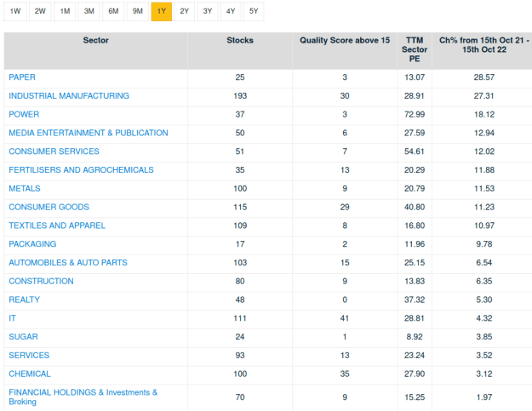532x411 pixels.
Task: Click IT's quality score 41
Action: tap(345, 318)
